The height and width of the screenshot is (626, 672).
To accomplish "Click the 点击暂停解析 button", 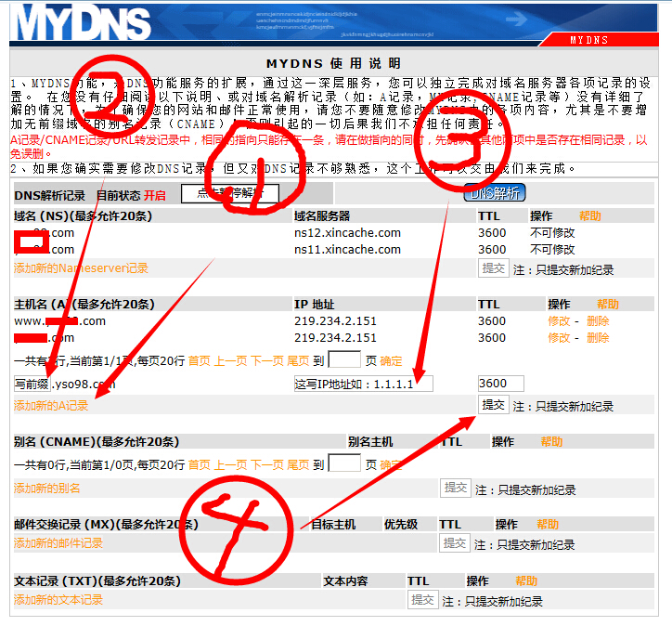I will (x=230, y=193).
